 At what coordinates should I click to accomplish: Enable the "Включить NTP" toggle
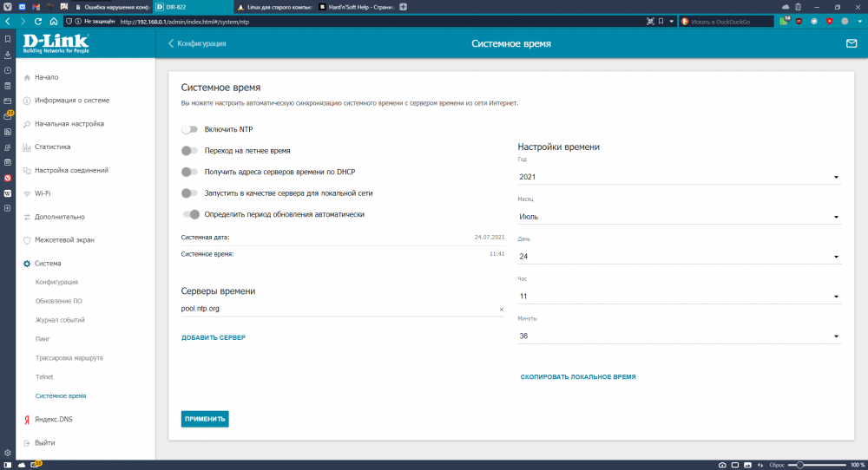189,129
